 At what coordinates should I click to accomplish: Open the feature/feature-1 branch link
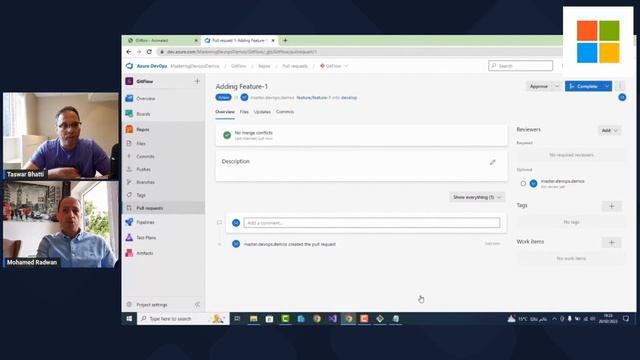(313, 98)
